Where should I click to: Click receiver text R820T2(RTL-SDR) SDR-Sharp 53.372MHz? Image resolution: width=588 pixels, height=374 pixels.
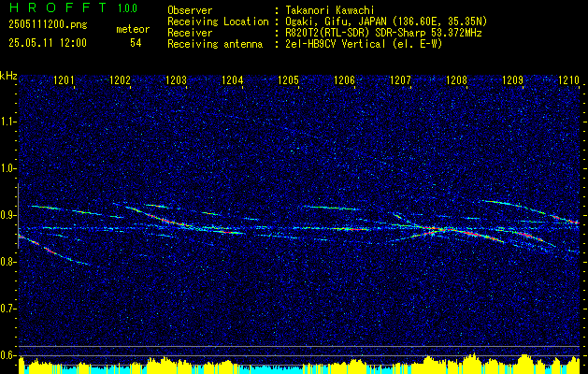[385, 33]
